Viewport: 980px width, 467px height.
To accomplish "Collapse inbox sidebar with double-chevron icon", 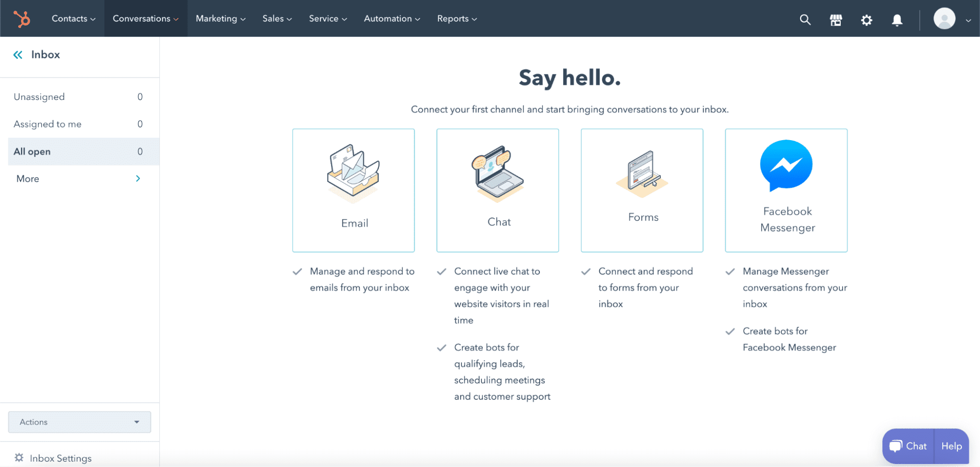I will pos(18,55).
